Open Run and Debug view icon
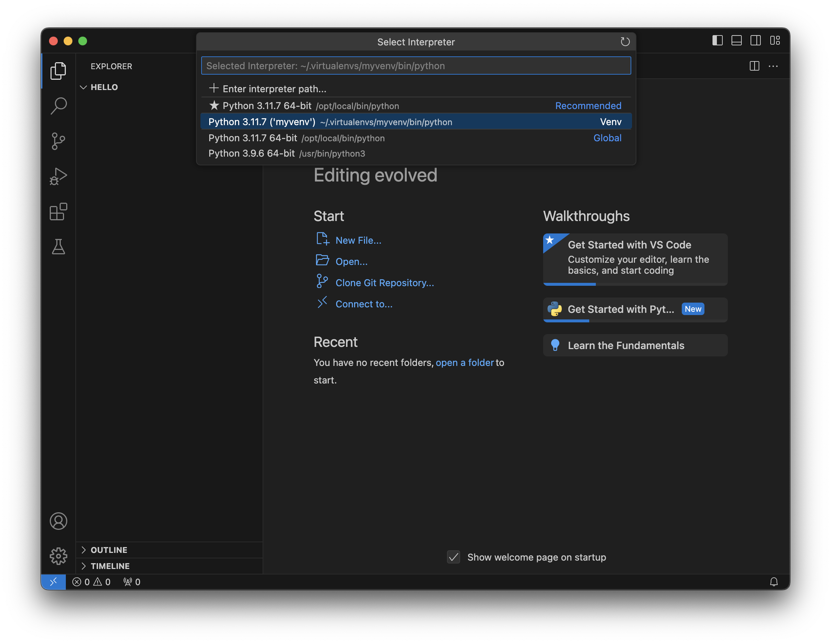Screen dimensions: 831x644 tap(58, 176)
